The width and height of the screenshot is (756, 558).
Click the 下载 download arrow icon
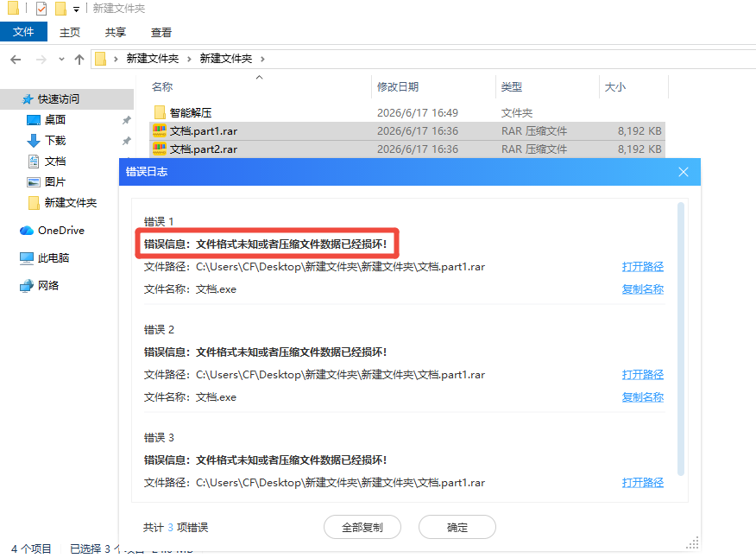34,141
